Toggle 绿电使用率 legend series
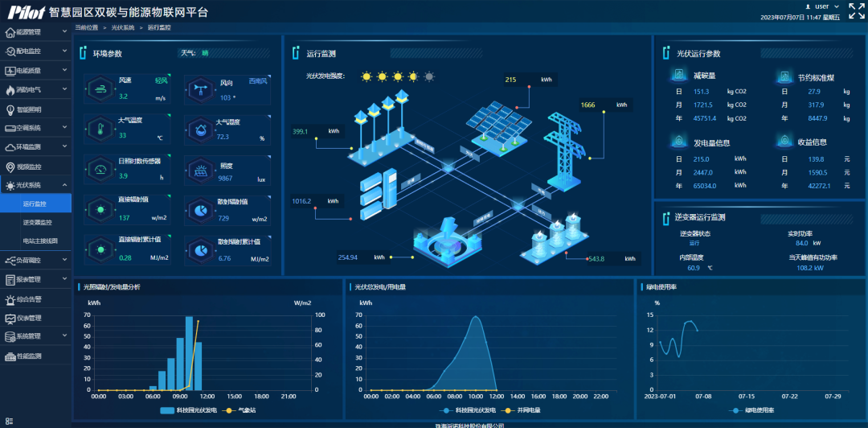The width and height of the screenshot is (868, 428). click(751, 411)
